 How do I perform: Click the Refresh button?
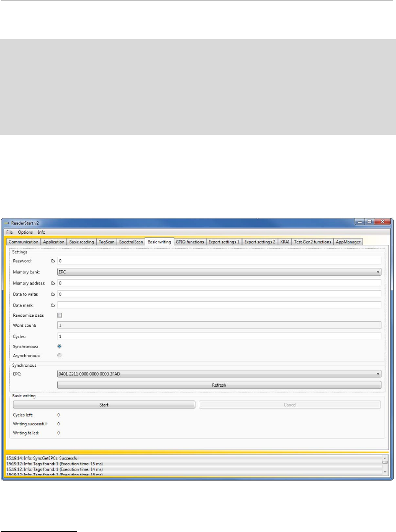[219, 385]
